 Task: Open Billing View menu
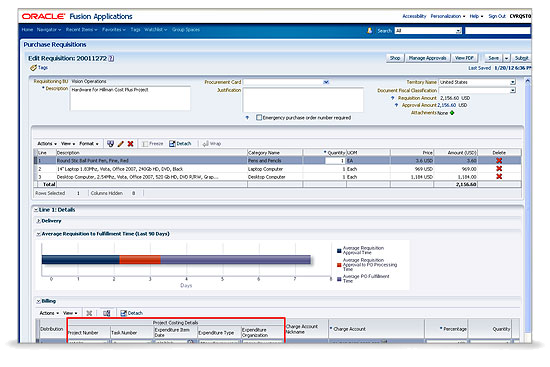(x=70, y=313)
